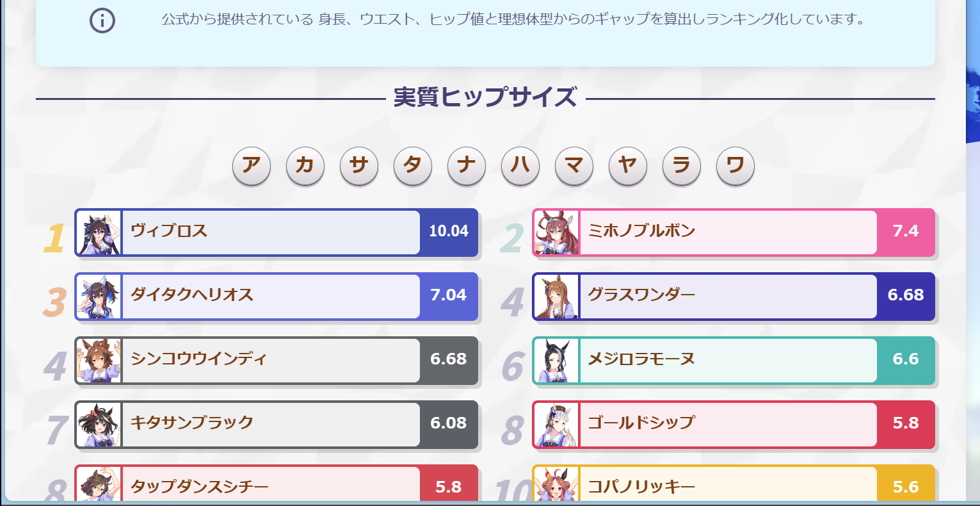The image size is (980, 506).
Task: Select the カ kana filter button
Action: [305, 166]
